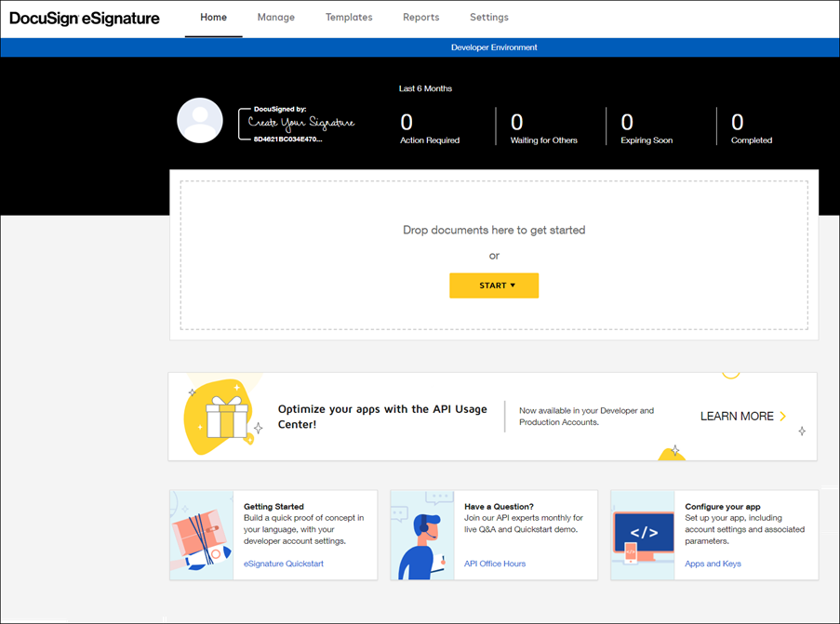Switch to the Manage tab
Viewport: 840px width, 624px height.
[275, 17]
